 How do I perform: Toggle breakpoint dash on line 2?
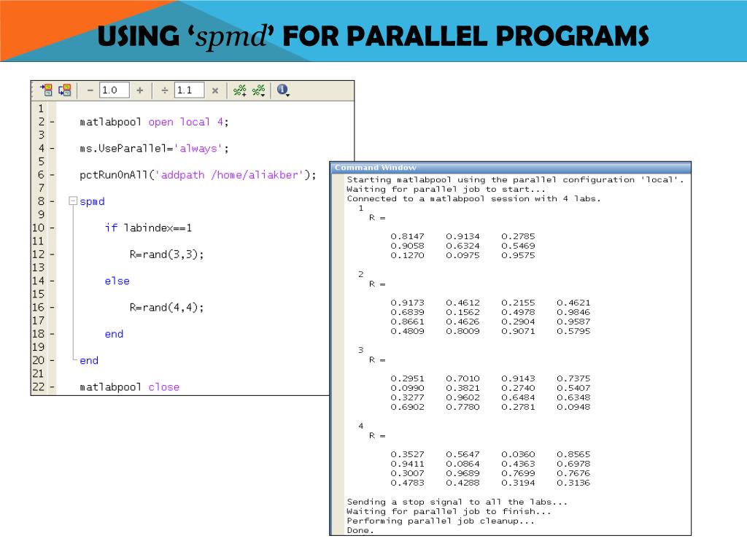[51, 122]
